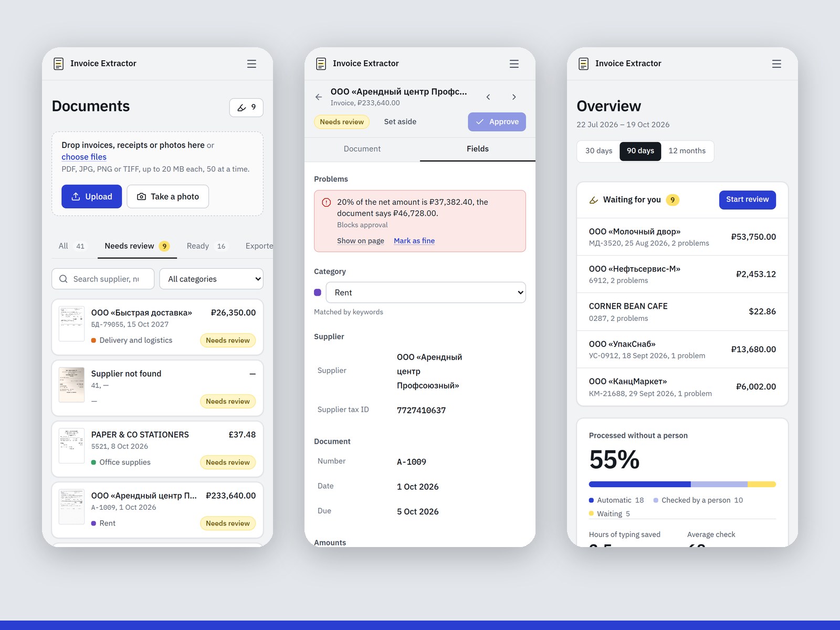Select Needs review tab
Viewport: 840px width, 630px height.
pyautogui.click(x=137, y=246)
